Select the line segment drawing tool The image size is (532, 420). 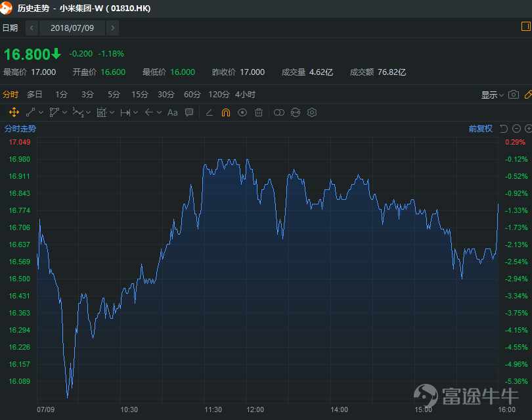click(30, 112)
